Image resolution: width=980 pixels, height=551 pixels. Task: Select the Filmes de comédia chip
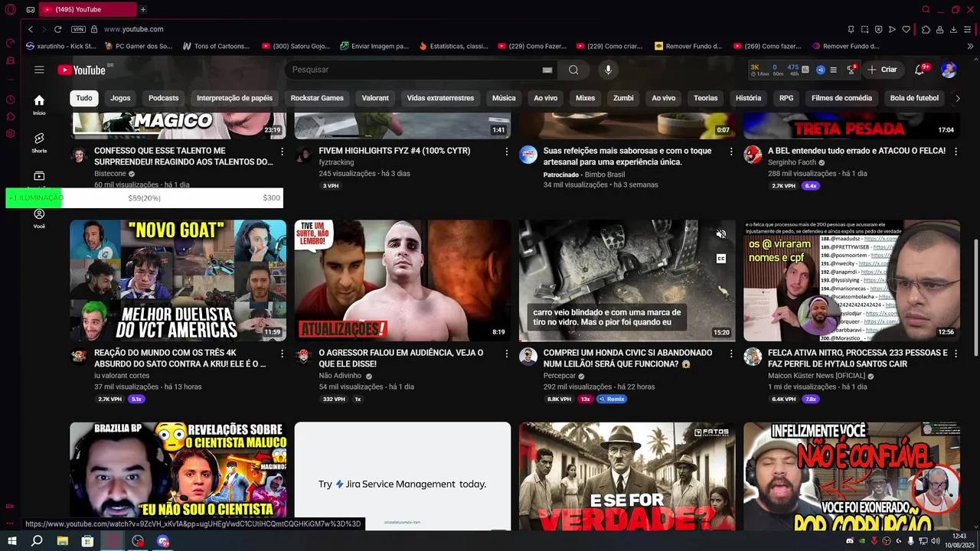click(841, 98)
